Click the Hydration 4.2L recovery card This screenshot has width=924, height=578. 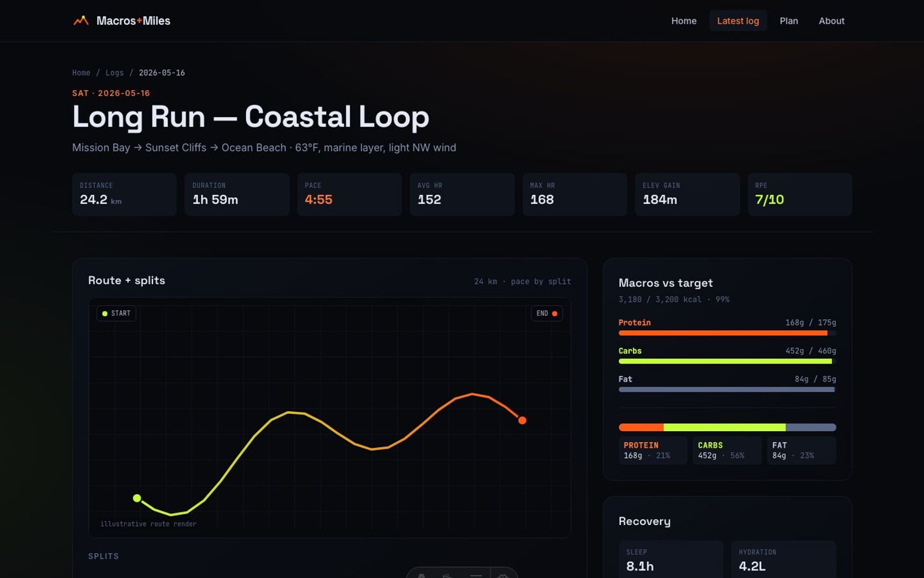(784, 560)
